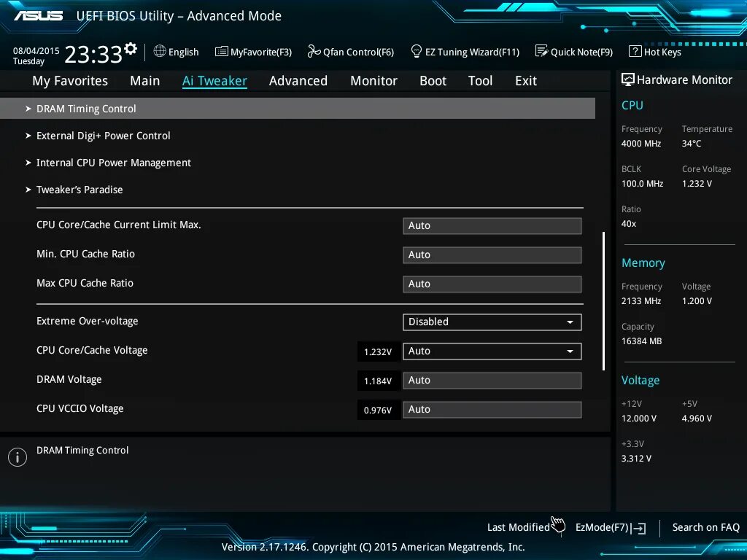
Task: Click CPU Core/Cache Current Limit Max field
Action: tap(492, 226)
